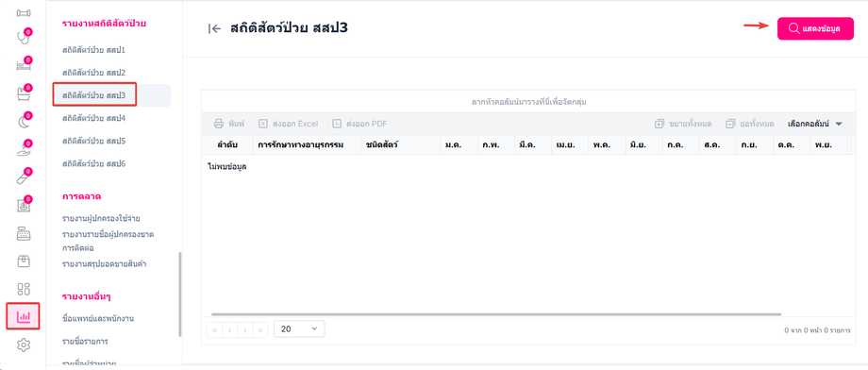Click the ส.ค. column header

pos(717,144)
